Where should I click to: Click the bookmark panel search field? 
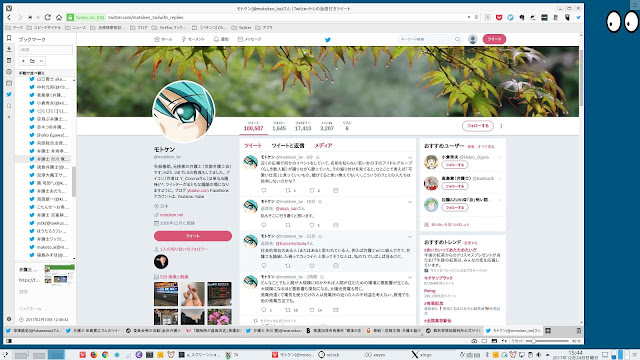pos(45,50)
